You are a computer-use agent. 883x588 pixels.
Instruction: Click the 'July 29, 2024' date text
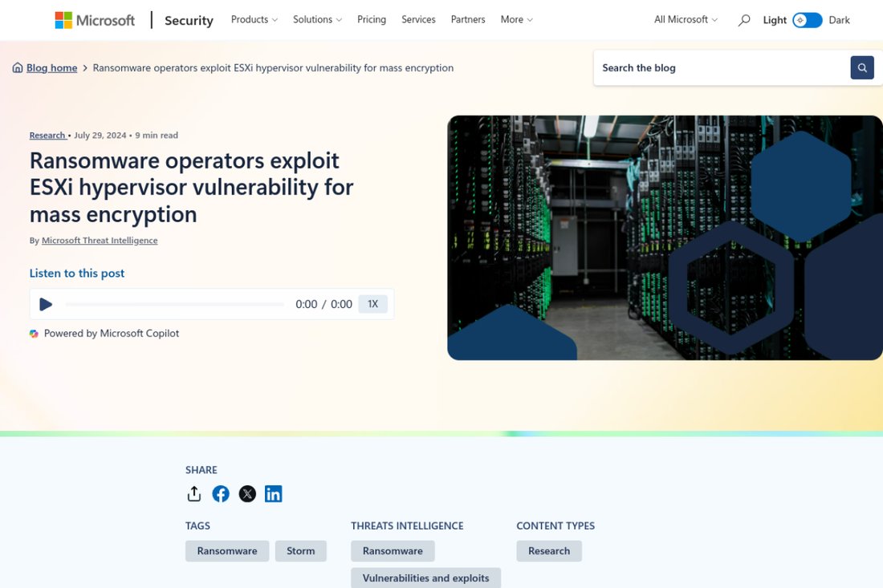pyautogui.click(x=100, y=136)
